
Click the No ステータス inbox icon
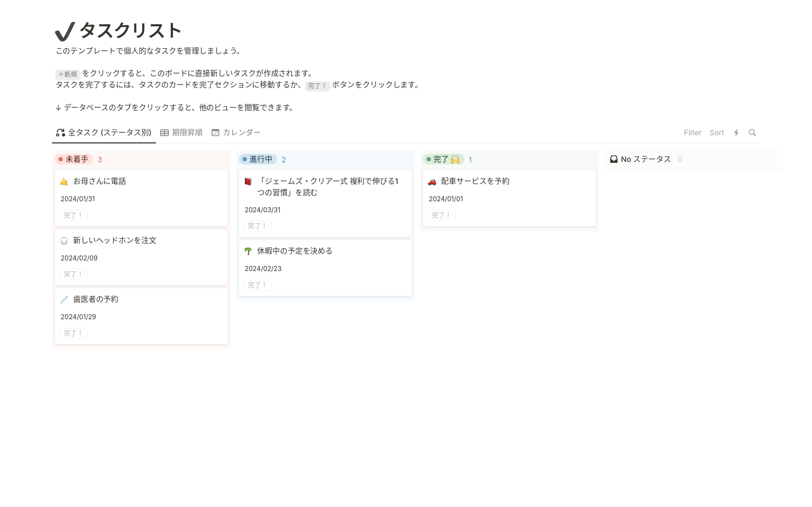(614, 159)
